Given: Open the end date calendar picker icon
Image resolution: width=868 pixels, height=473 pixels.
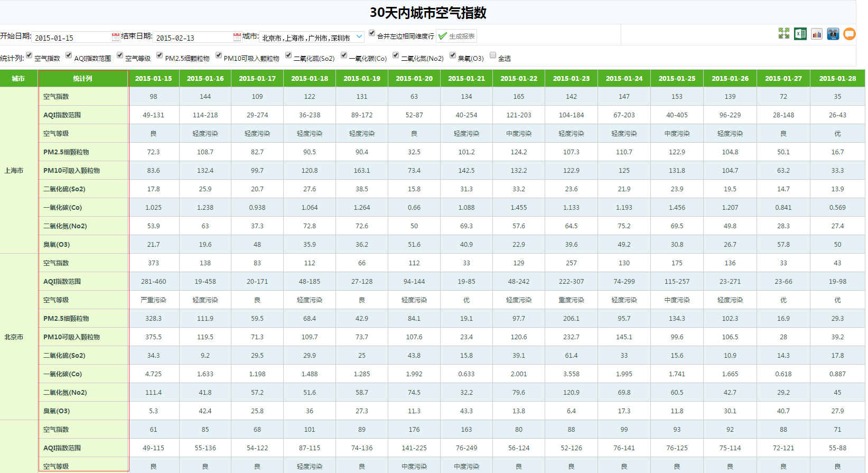Looking at the screenshot, I should pyautogui.click(x=237, y=37).
